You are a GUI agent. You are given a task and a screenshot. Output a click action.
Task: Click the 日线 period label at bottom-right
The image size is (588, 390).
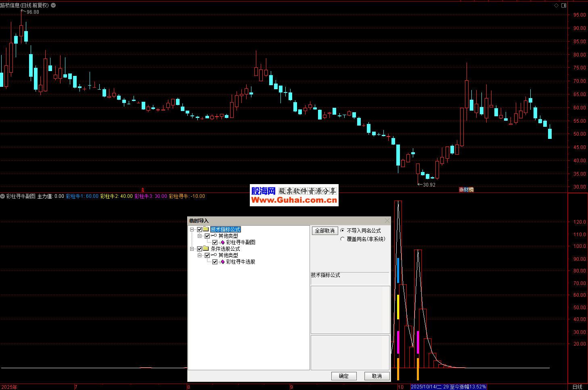[577, 387]
